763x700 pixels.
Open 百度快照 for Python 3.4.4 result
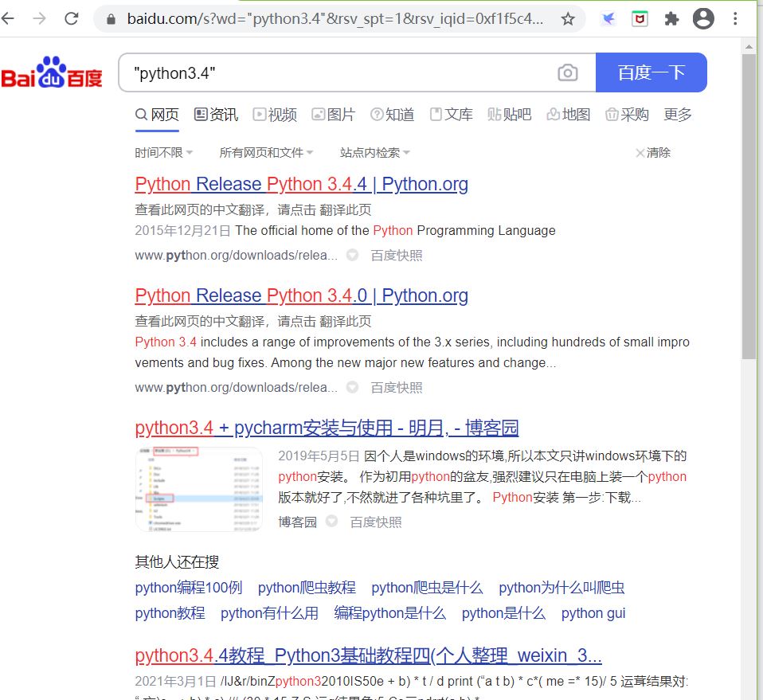[397, 256]
